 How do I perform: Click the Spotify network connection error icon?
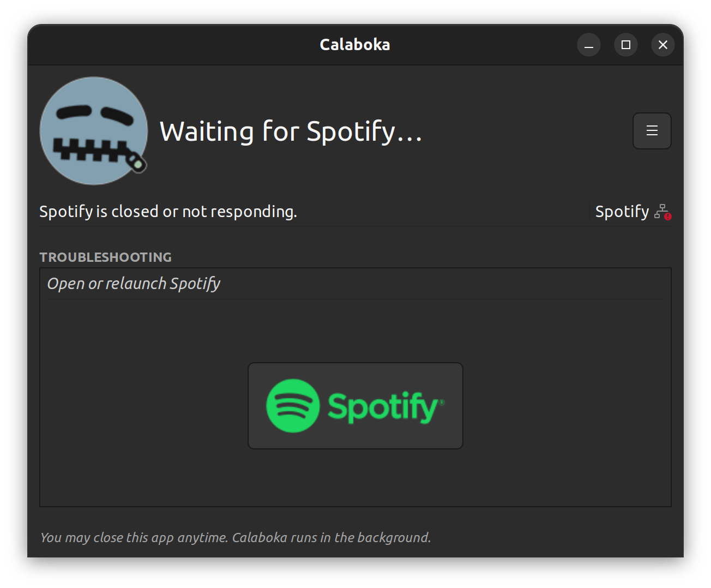tap(662, 212)
